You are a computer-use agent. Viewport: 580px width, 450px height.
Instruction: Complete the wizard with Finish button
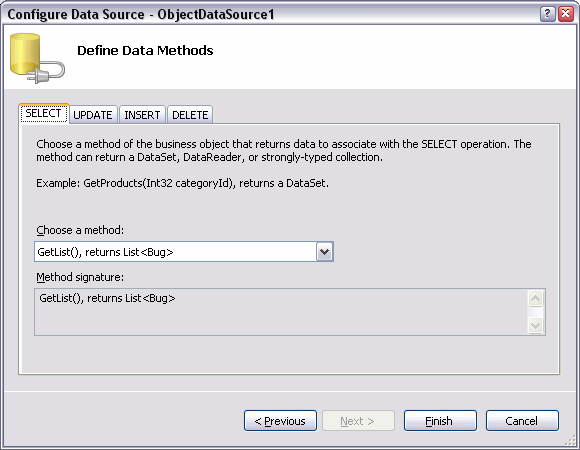440,421
